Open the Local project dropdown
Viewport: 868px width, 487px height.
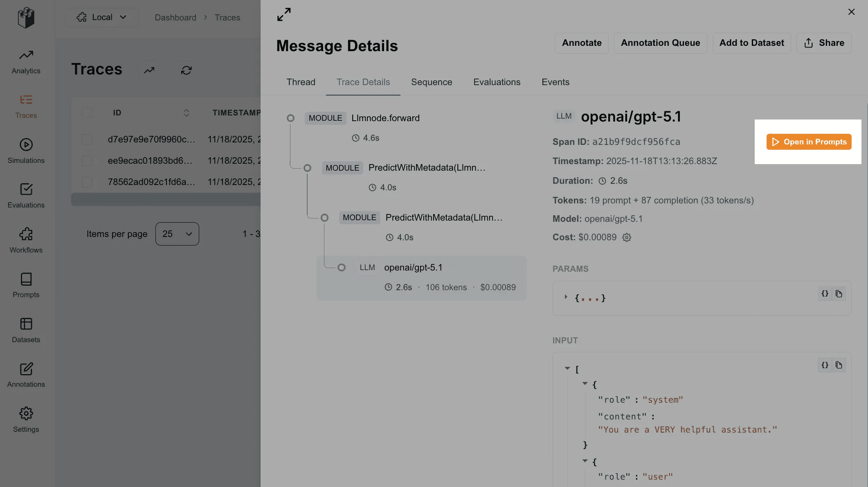pyautogui.click(x=102, y=17)
